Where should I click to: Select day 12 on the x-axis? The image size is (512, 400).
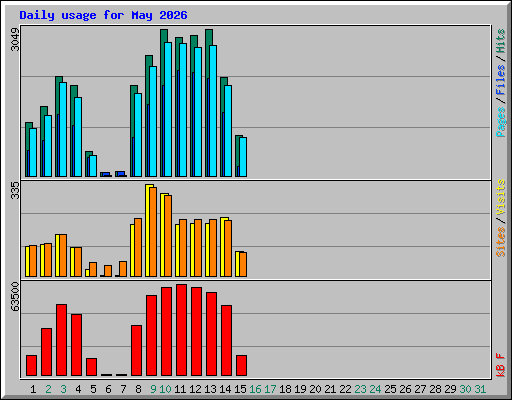pos(195,389)
